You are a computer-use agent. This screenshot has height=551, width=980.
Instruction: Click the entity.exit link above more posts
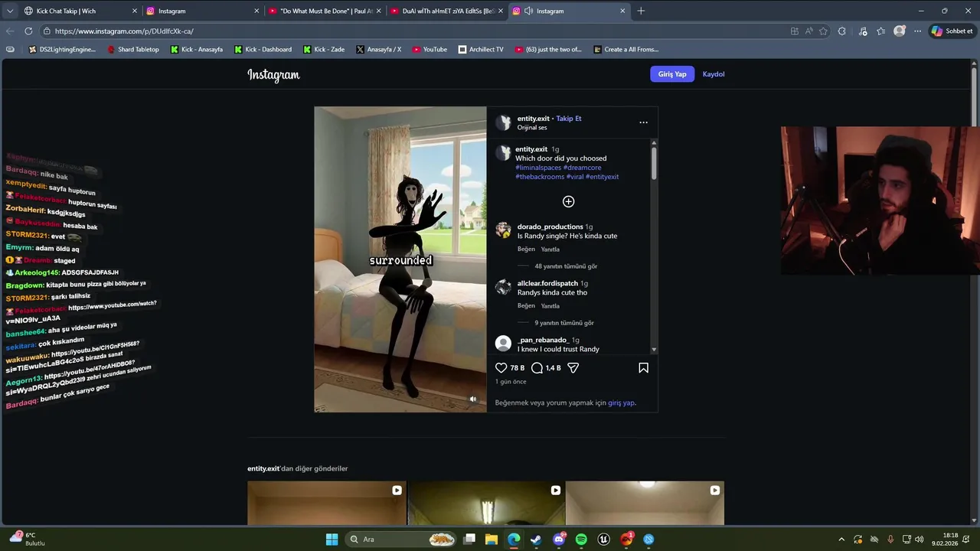[x=263, y=468]
